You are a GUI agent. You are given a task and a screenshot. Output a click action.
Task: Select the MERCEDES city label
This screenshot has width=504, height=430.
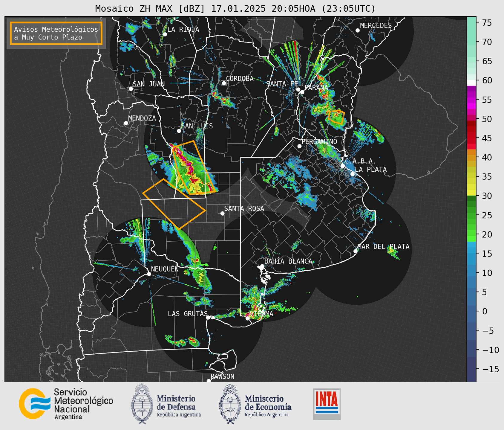tap(376, 26)
